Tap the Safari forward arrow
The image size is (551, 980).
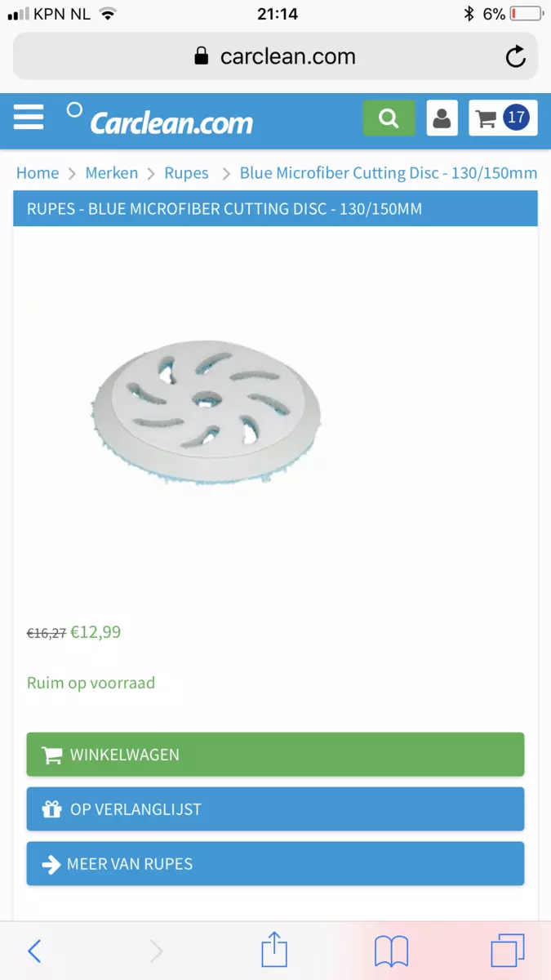coord(157,951)
